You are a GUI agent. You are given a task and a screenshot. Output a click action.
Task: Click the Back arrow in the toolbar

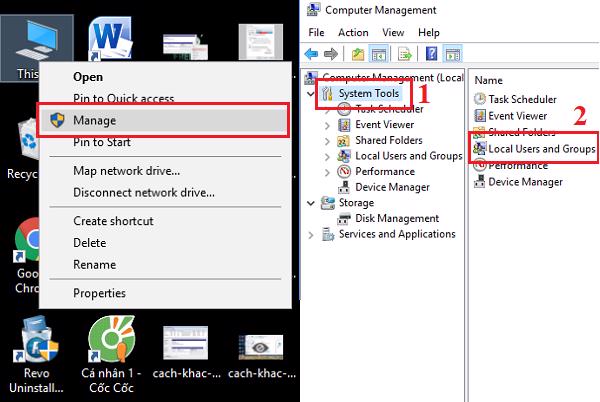pyautogui.click(x=312, y=53)
